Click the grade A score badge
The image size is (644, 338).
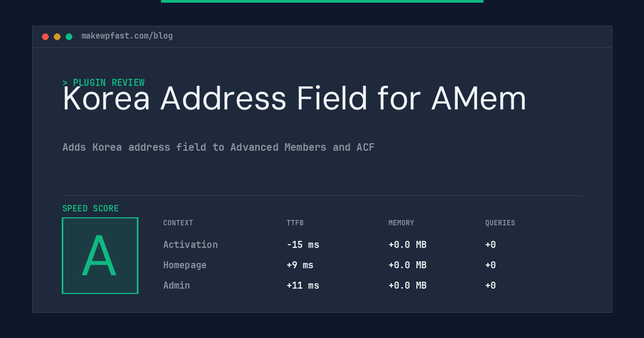(x=100, y=255)
